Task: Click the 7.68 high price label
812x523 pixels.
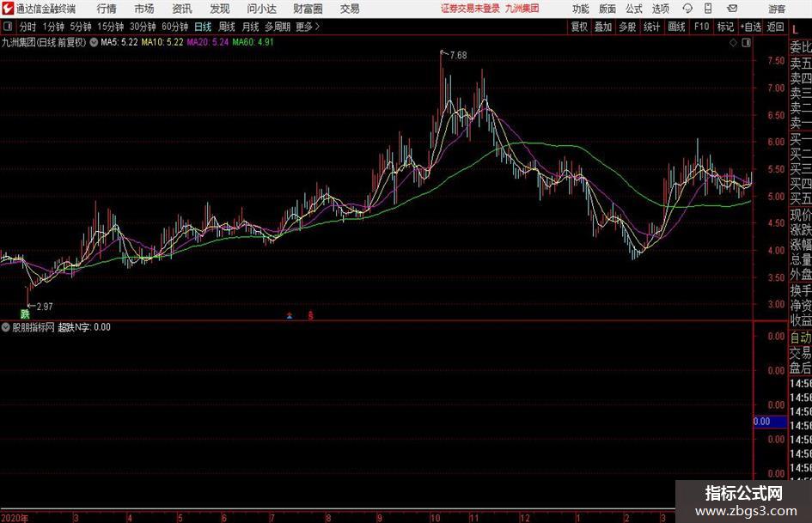Action: point(458,56)
